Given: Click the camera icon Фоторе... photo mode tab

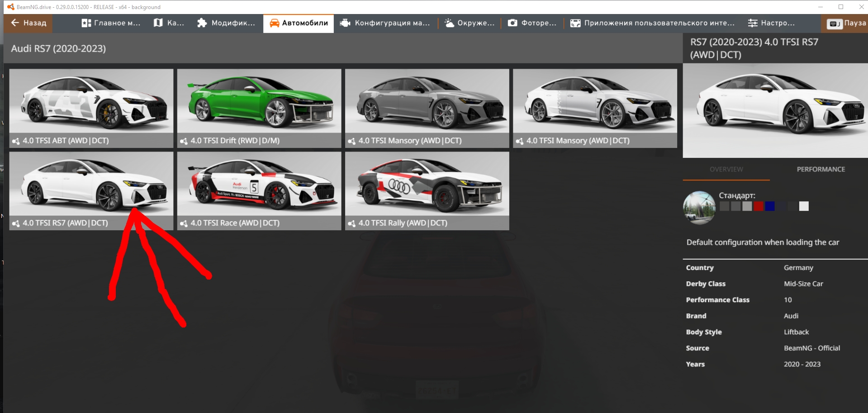Looking at the screenshot, I should tap(532, 23).
